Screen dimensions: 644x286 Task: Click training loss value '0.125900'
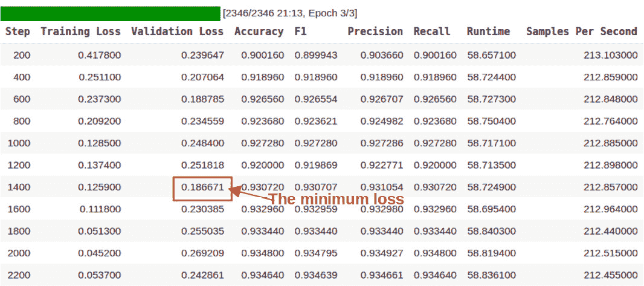click(100, 187)
